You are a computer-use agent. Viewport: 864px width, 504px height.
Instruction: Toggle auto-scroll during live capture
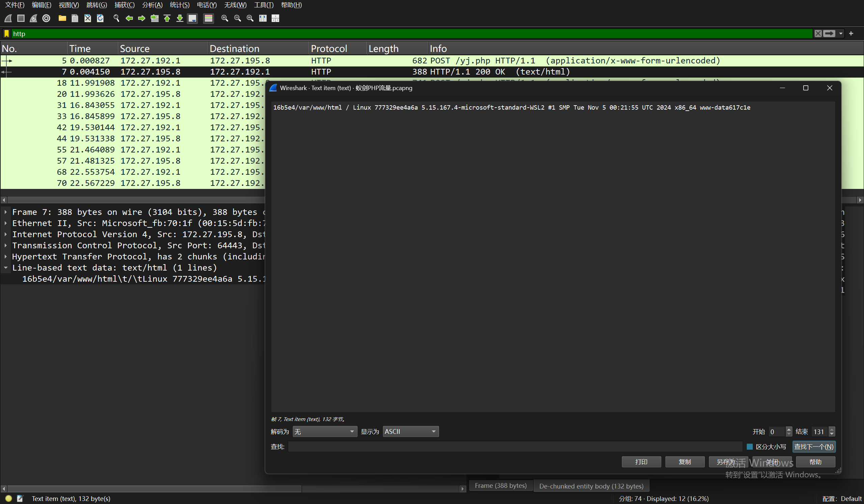click(193, 18)
